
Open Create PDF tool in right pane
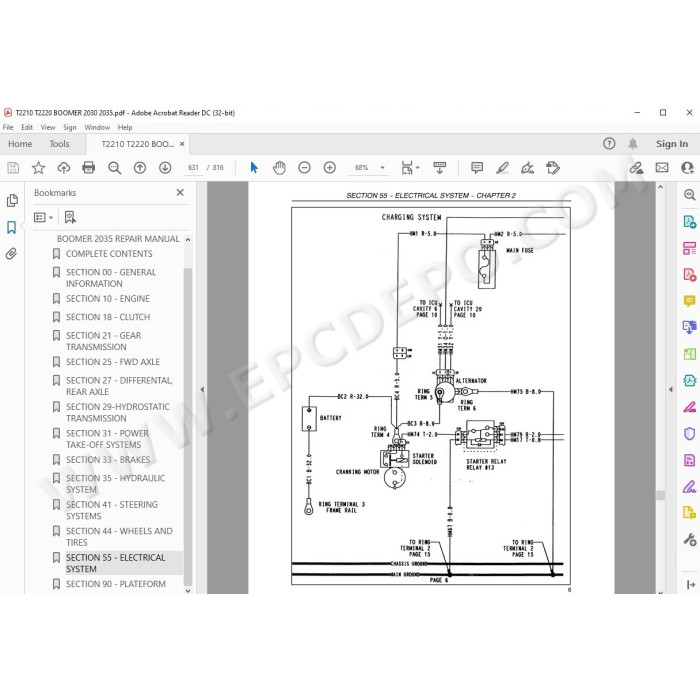pyautogui.click(x=690, y=274)
